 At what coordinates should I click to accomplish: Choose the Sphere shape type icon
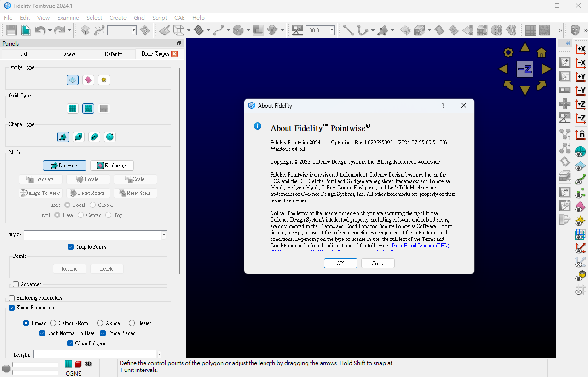(x=110, y=137)
